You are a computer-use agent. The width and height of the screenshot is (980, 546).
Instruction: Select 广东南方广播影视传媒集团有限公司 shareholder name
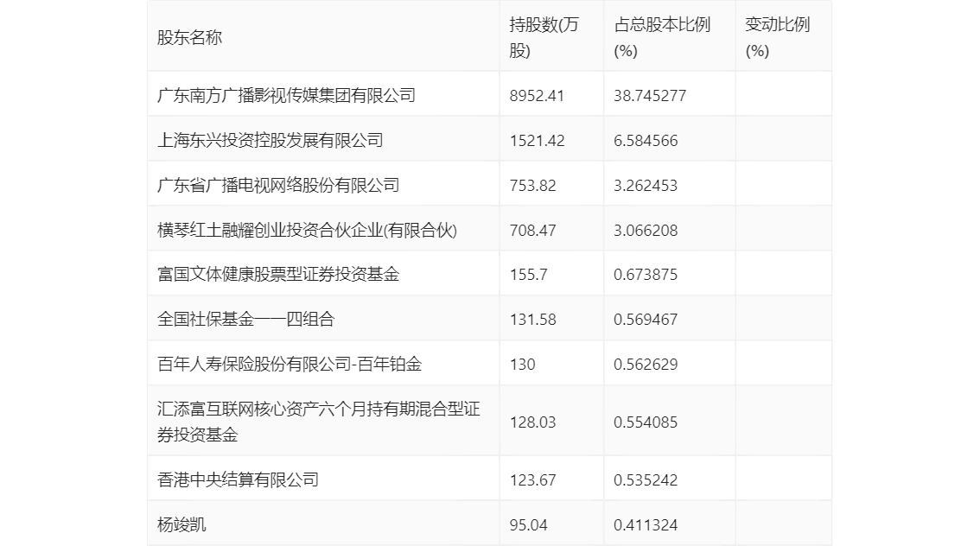(286, 95)
